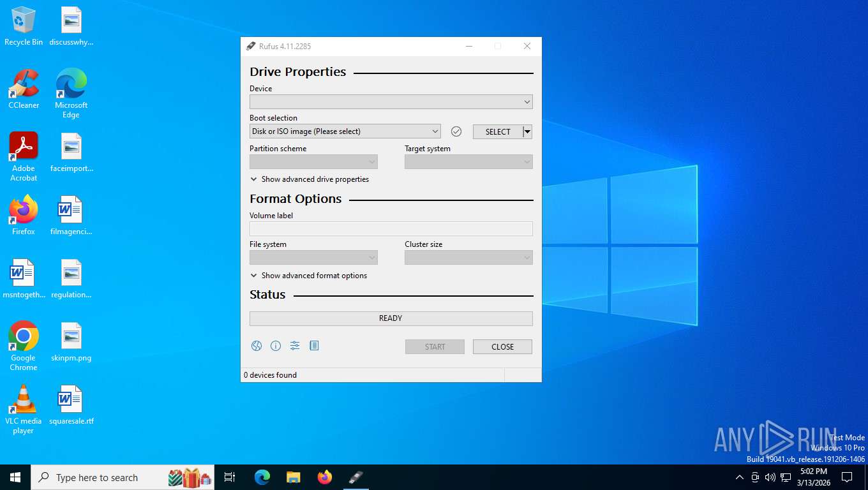Screen dimensions: 868x490
Task: Minimize the Rufus window
Action: click(469, 46)
